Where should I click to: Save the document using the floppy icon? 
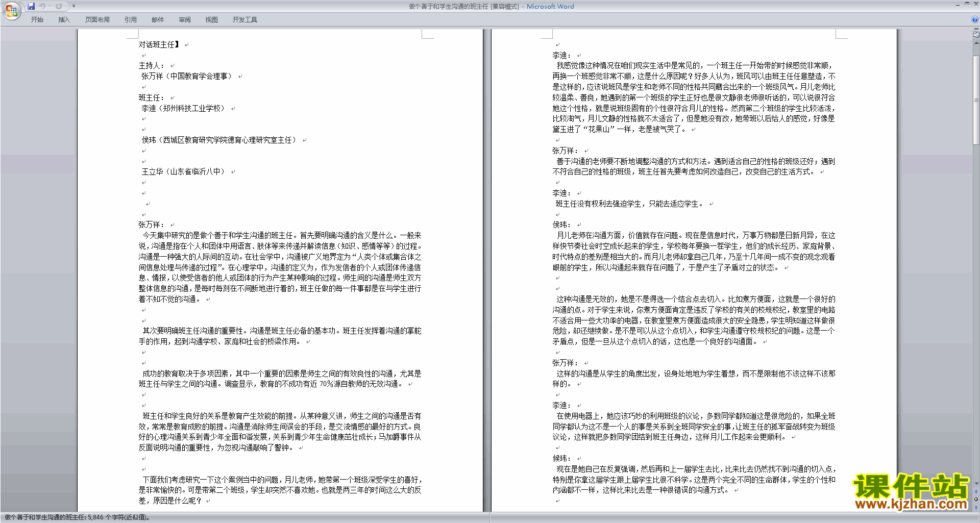pos(31,6)
